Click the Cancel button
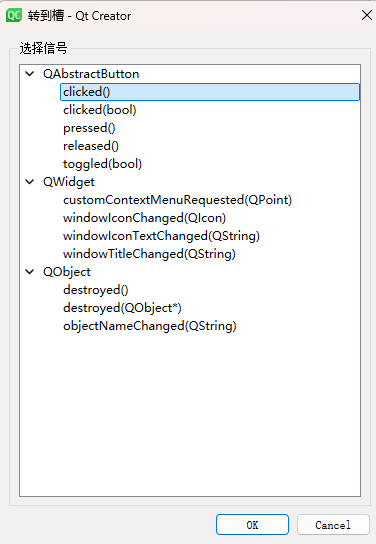Image resolution: width=376 pixels, height=544 pixels. (333, 525)
